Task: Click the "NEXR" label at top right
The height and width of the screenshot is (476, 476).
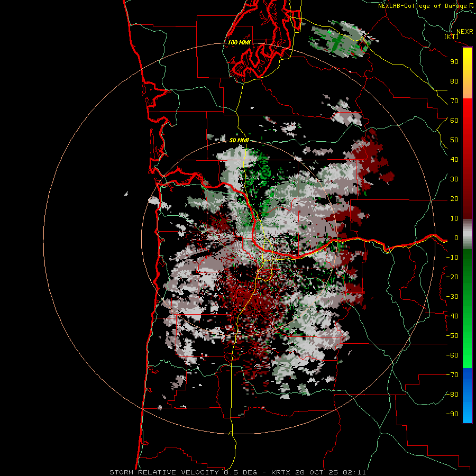Action: pyautogui.click(x=464, y=32)
